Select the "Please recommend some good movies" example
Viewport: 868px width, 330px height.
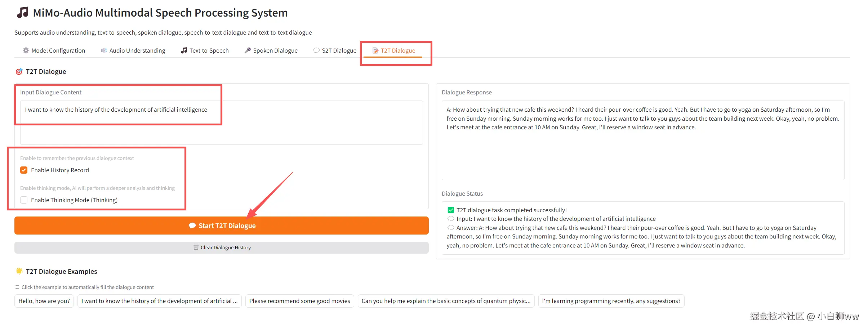tap(299, 301)
